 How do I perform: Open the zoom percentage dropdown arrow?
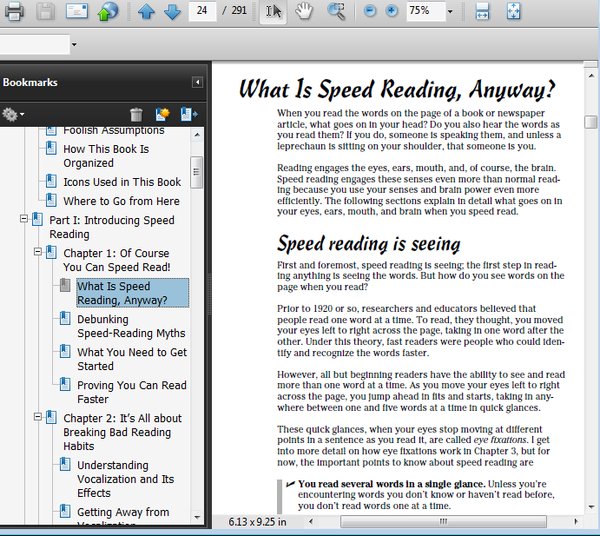pyautogui.click(x=450, y=11)
